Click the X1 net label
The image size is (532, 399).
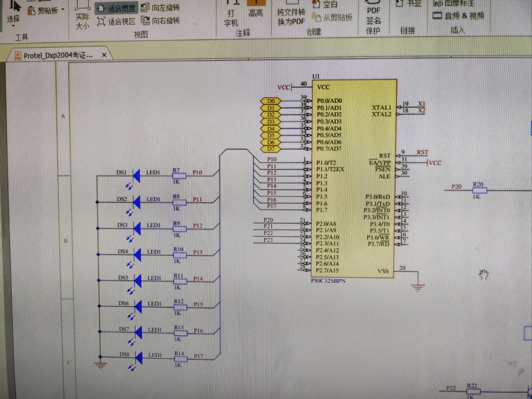pos(421,104)
